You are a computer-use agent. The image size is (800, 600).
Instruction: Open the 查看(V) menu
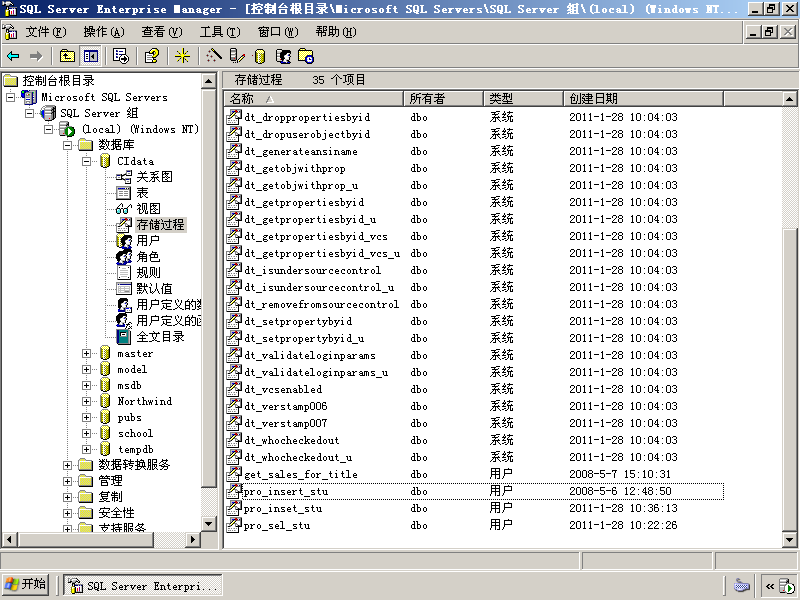point(162,32)
